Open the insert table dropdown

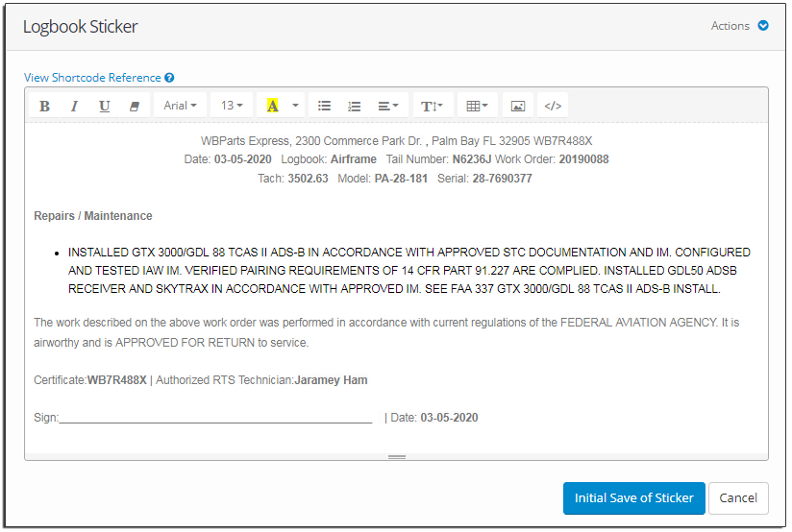click(477, 106)
